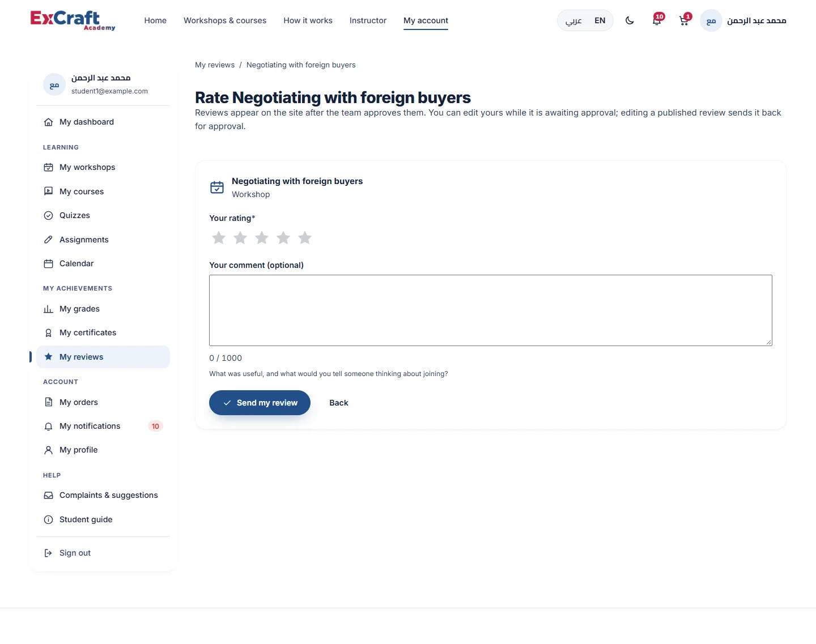Select the EN language option
This screenshot has height=644, width=816.
coord(600,20)
